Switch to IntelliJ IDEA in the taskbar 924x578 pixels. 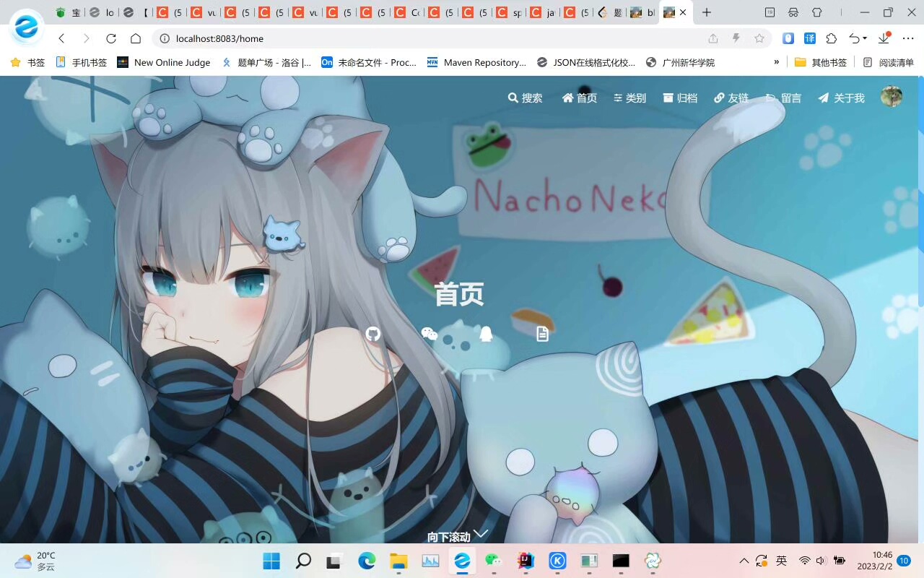coord(526,561)
